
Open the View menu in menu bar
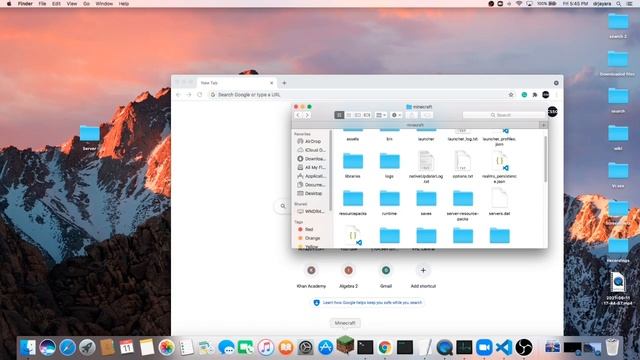[x=72, y=4]
